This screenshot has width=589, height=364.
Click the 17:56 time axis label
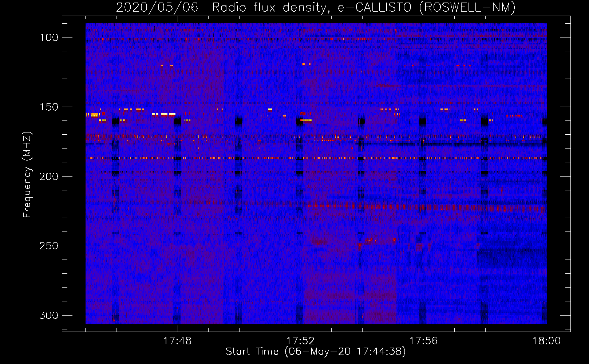point(423,341)
